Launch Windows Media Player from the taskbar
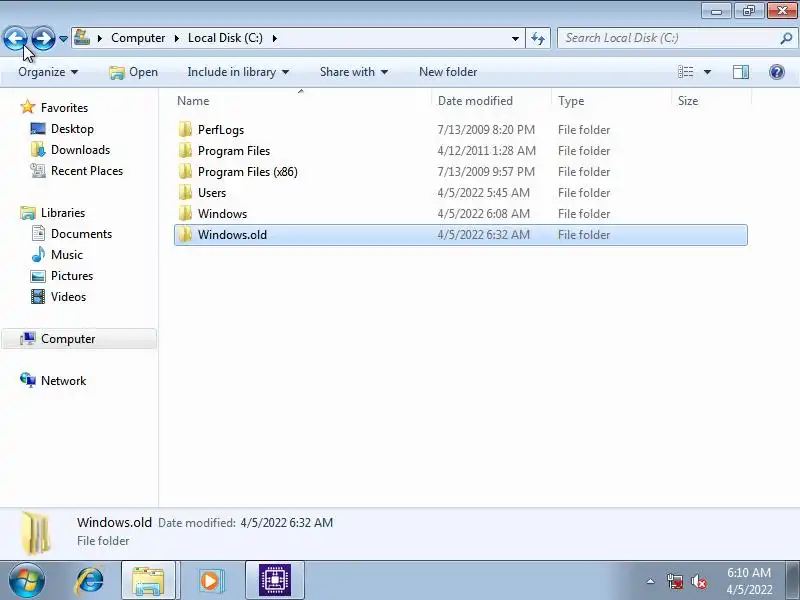Image resolution: width=800 pixels, height=600 pixels. pyautogui.click(x=210, y=581)
